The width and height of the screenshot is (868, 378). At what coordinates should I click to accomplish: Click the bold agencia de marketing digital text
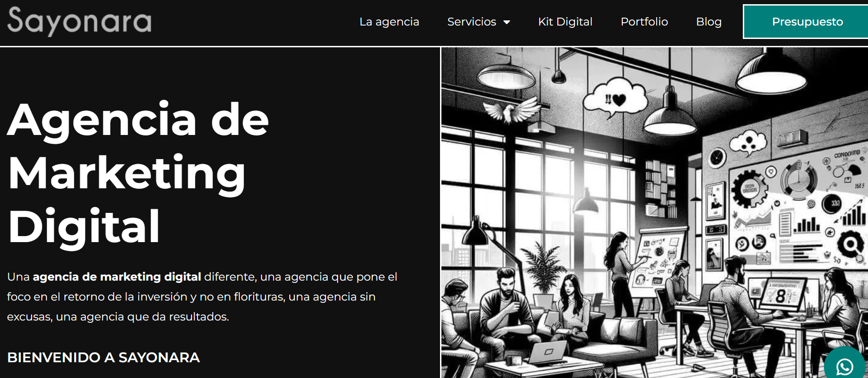click(117, 277)
